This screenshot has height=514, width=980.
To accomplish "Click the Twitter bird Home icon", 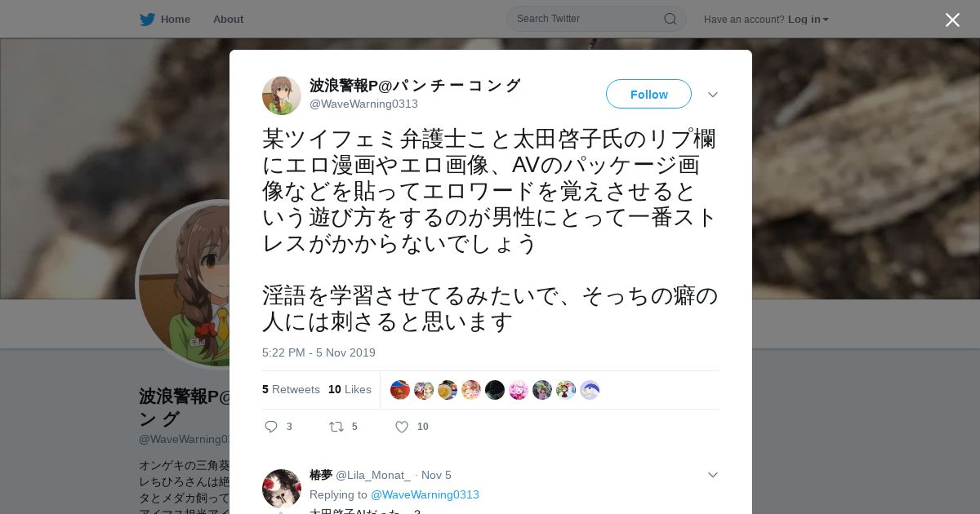I will point(147,19).
